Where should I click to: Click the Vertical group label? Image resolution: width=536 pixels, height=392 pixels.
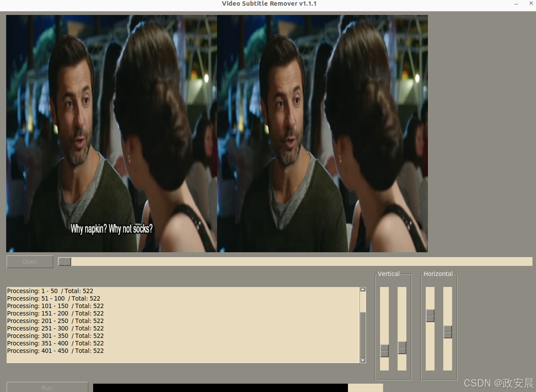coord(389,274)
